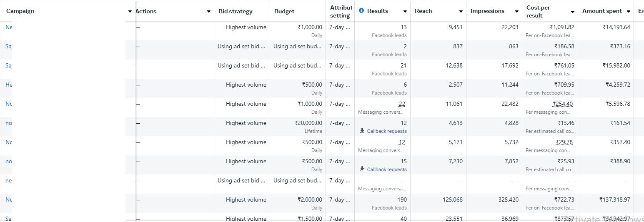Screen dimensions: 644x222
Task: Click the underlined ₹254.40 cost per result
Action: pos(563,104)
